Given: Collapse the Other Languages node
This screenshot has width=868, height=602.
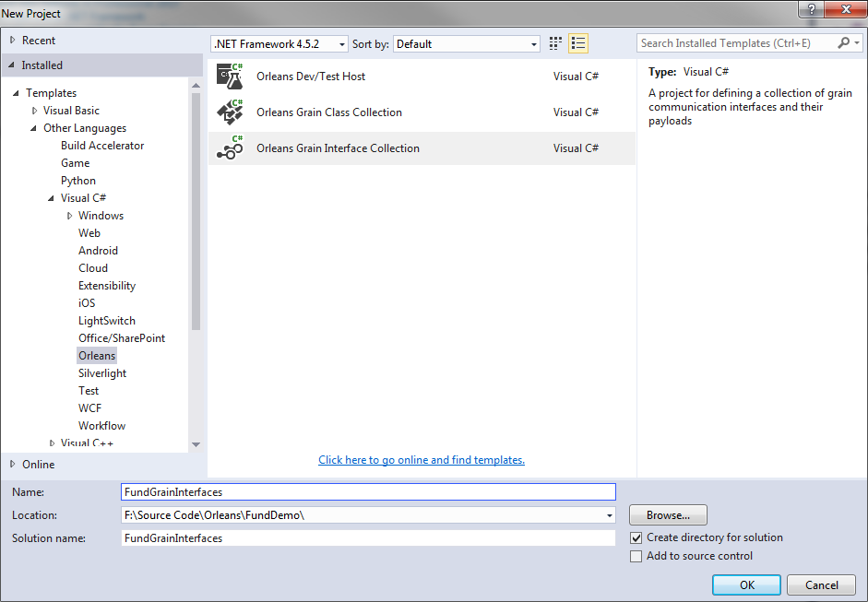Looking at the screenshot, I should [x=34, y=128].
